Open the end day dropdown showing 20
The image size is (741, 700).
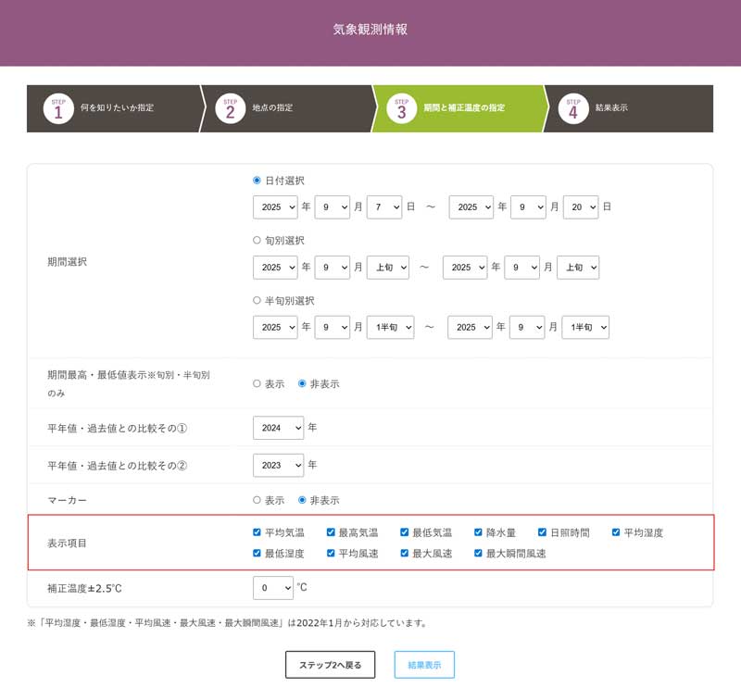pos(580,207)
